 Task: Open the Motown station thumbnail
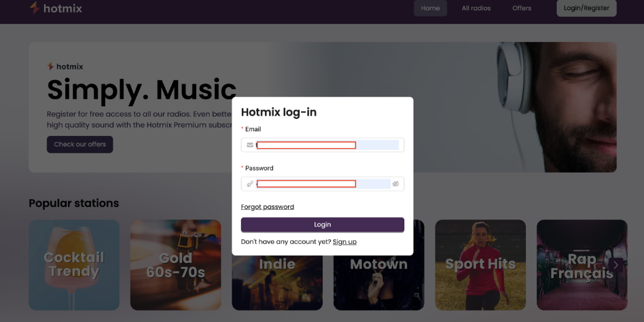tap(378, 283)
